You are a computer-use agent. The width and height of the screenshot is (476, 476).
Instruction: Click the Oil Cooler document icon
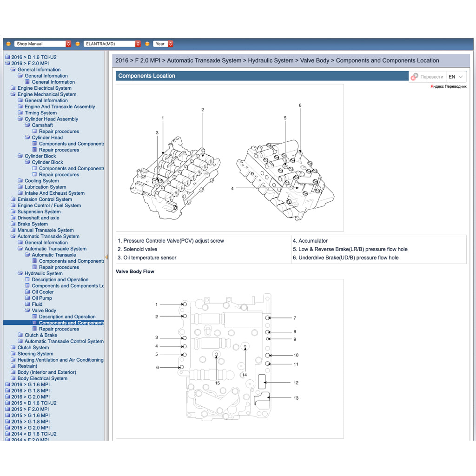click(27, 292)
